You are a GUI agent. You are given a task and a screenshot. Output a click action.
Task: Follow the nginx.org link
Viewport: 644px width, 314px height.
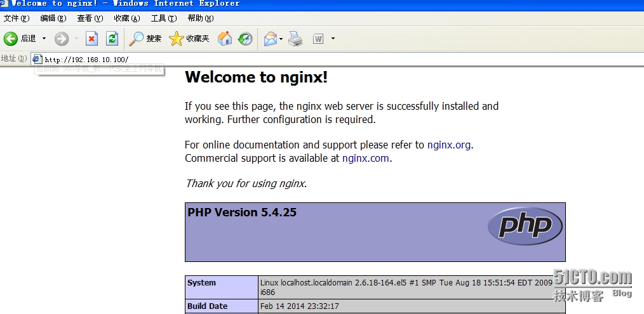[449, 145]
